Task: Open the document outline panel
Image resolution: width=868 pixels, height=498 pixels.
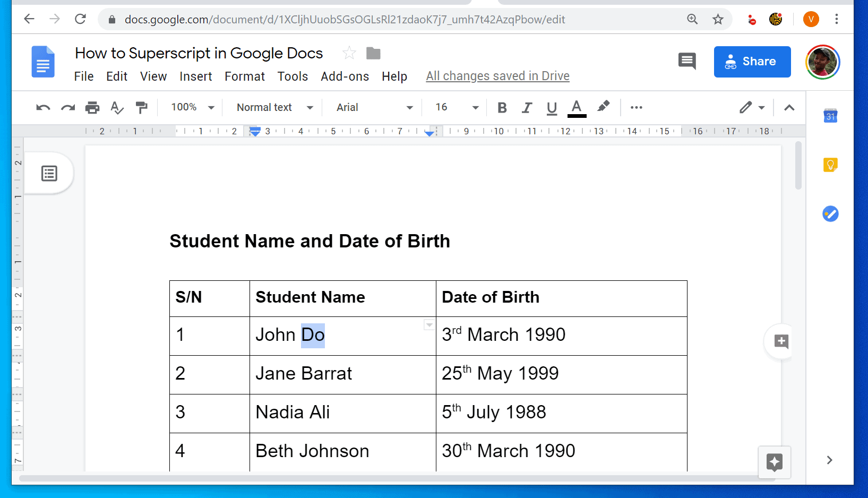Action: click(x=49, y=174)
